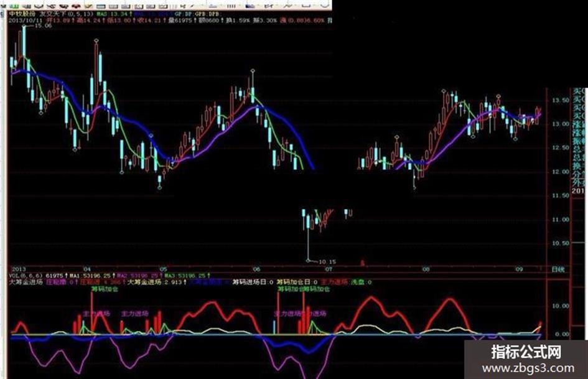
Task: Select the 日线 daily period label
Action: (558, 269)
